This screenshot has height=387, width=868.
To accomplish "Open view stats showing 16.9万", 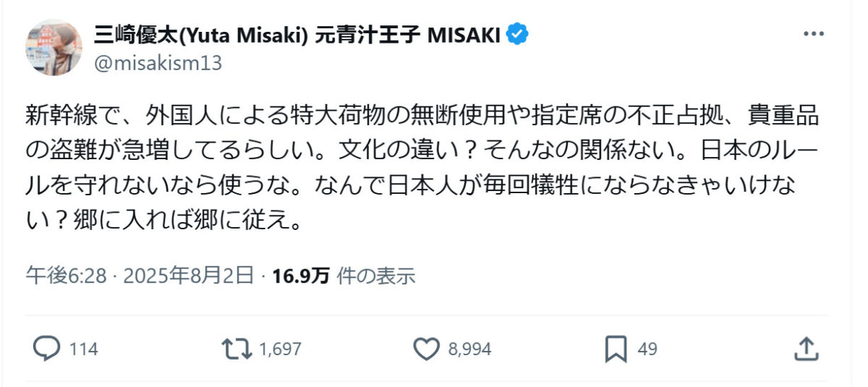I will (x=301, y=276).
